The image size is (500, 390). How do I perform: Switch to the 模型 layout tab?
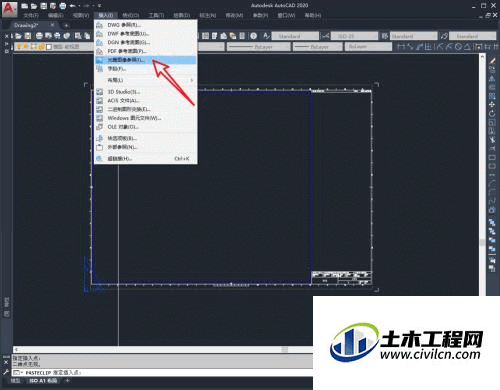pyautogui.click(x=15, y=381)
